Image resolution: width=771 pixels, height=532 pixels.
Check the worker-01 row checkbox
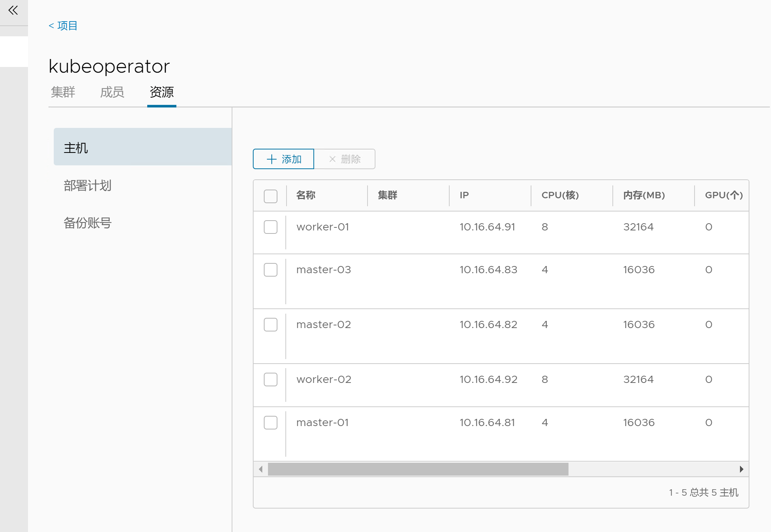tap(271, 227)
